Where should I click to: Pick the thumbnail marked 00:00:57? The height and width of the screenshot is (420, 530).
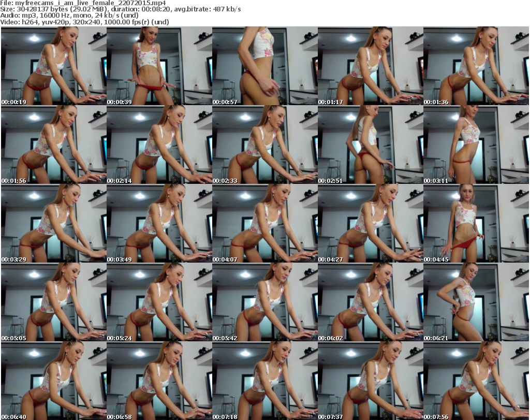[x=265, y=66]
